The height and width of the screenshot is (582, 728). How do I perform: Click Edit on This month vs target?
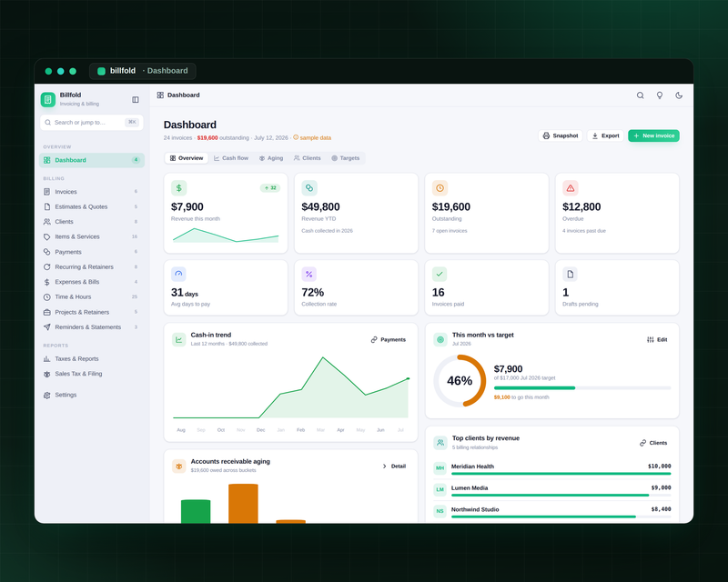point(657,340)
